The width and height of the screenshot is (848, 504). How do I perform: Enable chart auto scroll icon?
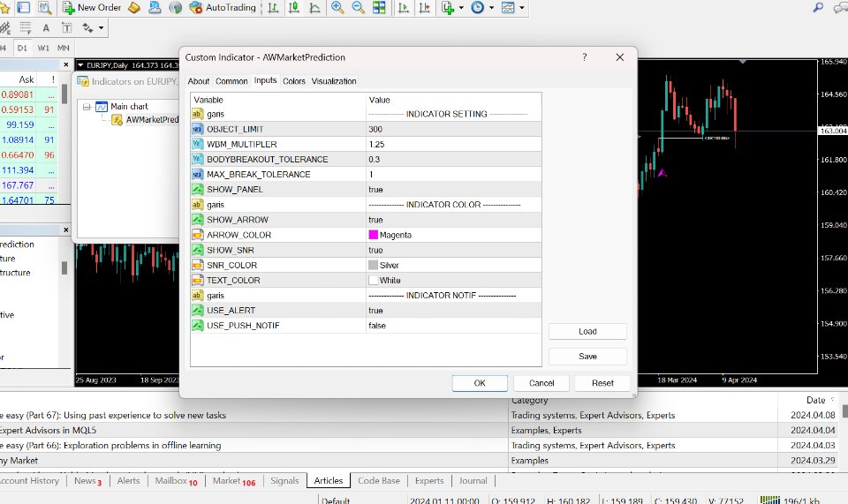coord(404,8)
